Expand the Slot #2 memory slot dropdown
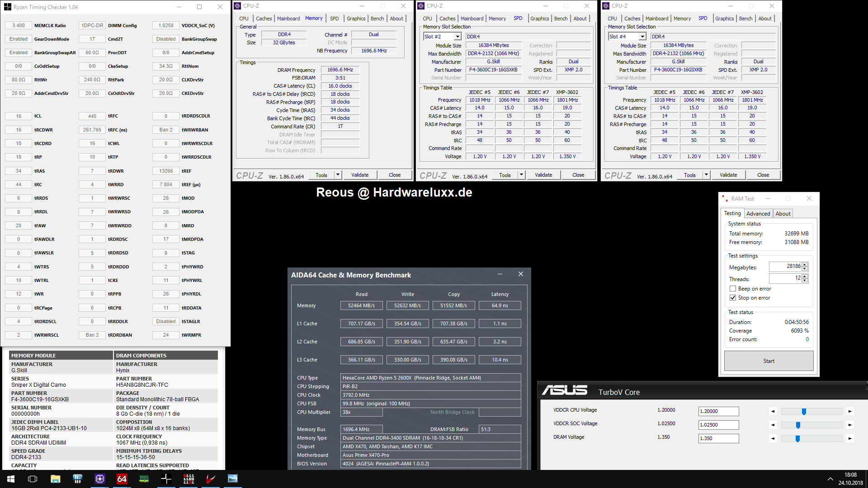 (458, 37)
